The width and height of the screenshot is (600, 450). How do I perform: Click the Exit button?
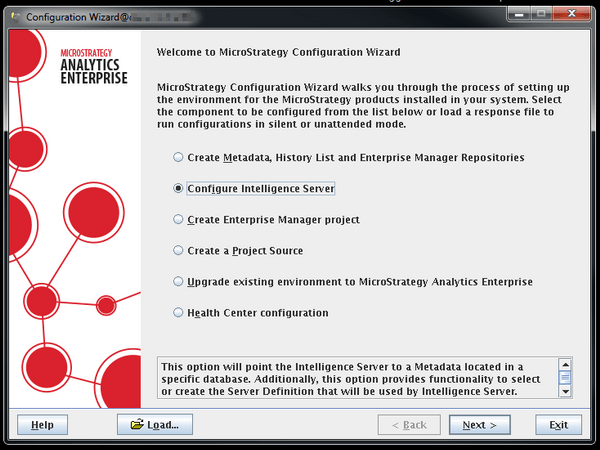click(x=558, y=425)
